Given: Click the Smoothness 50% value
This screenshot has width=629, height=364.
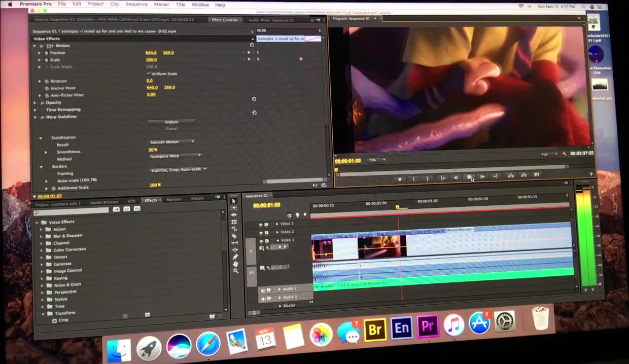Looking at the screenshot, I should tap(153, 150).
